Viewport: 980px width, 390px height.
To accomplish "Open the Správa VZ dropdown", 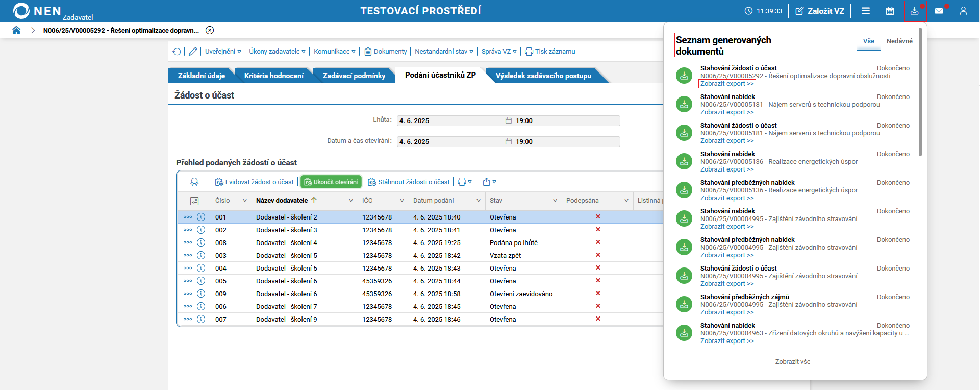I will tap(499, 52).
